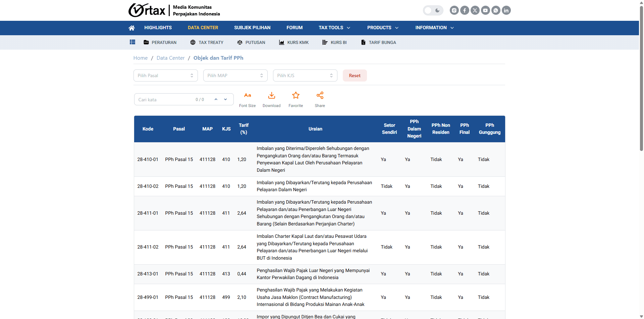This screenshot has height=319, width=644.
Task: Expand the PRODUCTS dropdown
Action: (x=383, y=28)
